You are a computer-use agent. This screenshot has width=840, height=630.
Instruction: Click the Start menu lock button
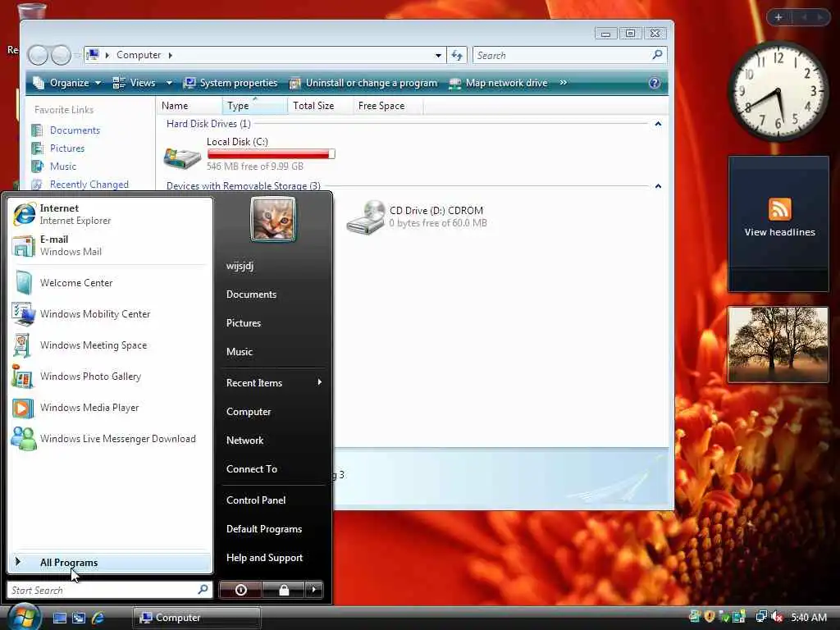tap(283, 590)
